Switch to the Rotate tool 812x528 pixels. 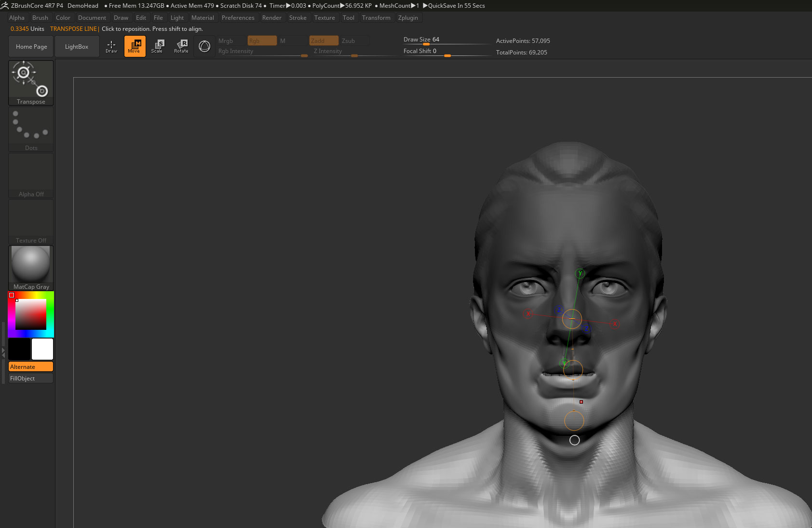(181, 46)
